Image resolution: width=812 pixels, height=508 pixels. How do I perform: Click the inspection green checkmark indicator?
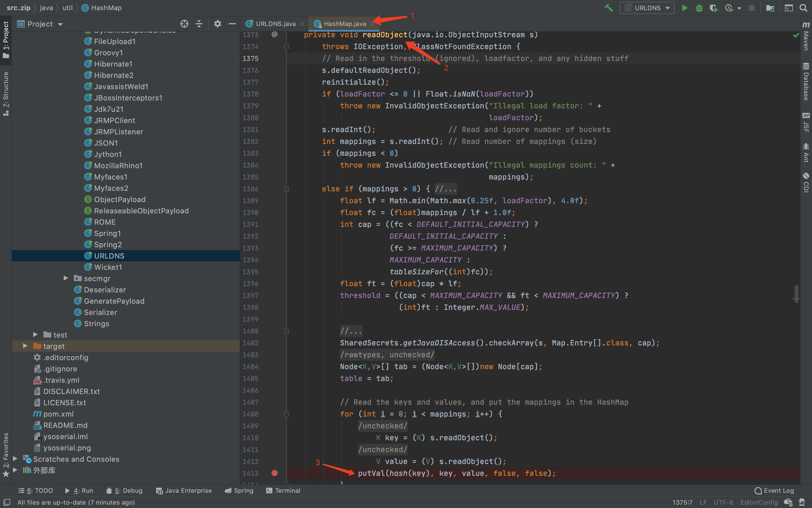(796, 35)
